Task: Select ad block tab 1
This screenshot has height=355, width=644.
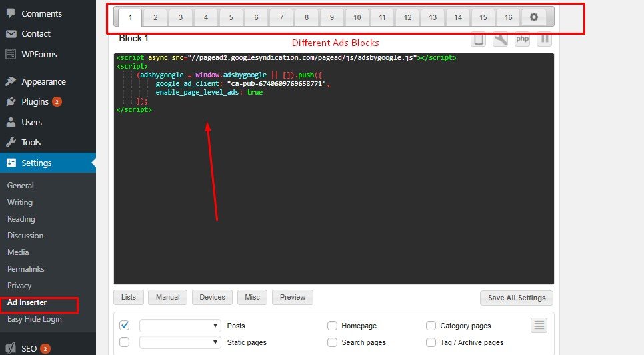Action: coord(130,17)
